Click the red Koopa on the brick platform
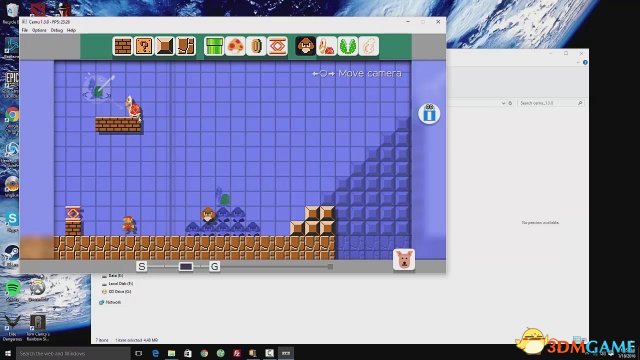 (133, 107)
